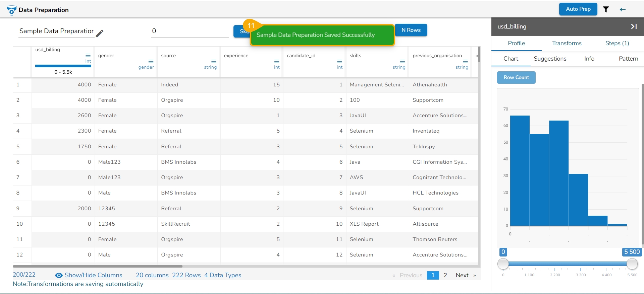Open experience column hamburger menu

pos(276,61)
